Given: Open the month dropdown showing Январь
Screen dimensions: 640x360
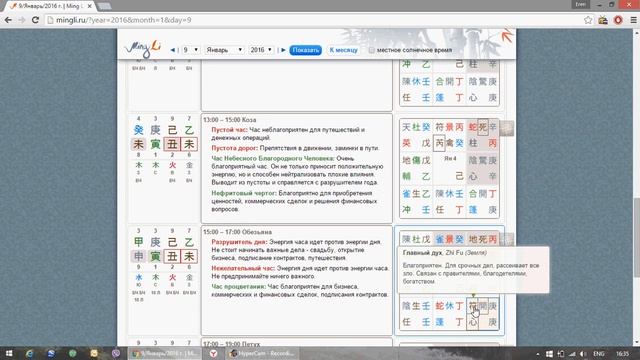Looking at the screenshot, I should pos(224,50).
